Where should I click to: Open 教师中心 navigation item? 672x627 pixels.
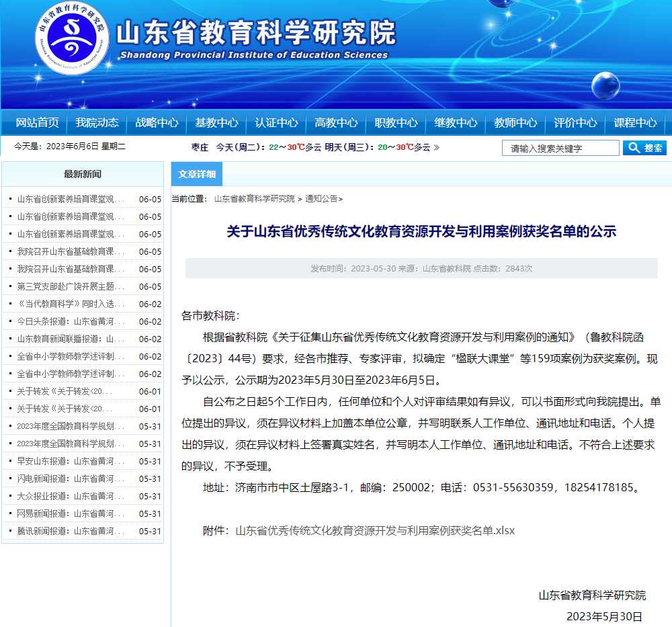point(515,122)
